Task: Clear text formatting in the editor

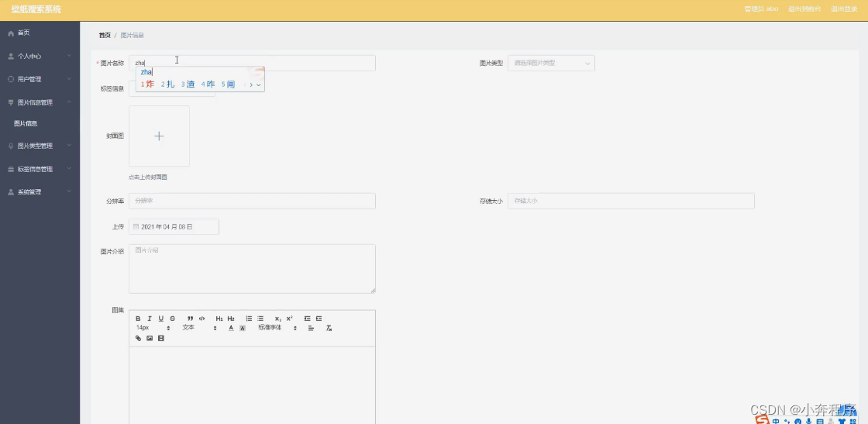Action: tap(329, 328)
